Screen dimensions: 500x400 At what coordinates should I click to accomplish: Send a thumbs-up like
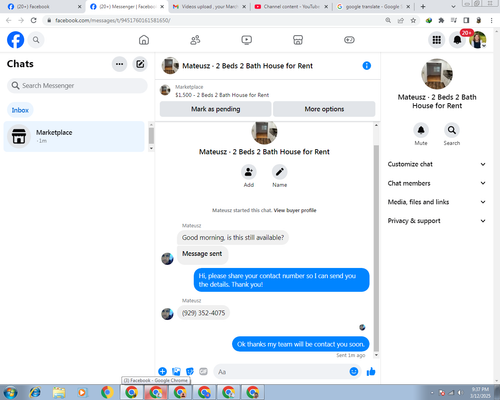pyautogui.click(x=371, y=371)
